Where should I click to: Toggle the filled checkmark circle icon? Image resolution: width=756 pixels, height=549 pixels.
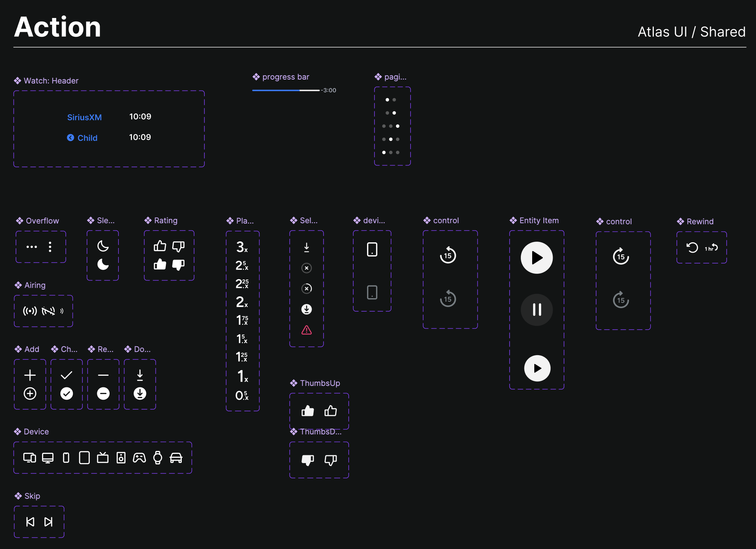(x=66, y=393)
